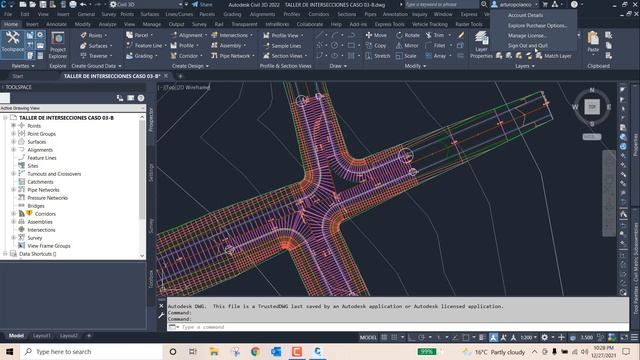Toggle MODEL space in status bar
640x360 pixels.
pyautogui.click(x=368, y=338)
